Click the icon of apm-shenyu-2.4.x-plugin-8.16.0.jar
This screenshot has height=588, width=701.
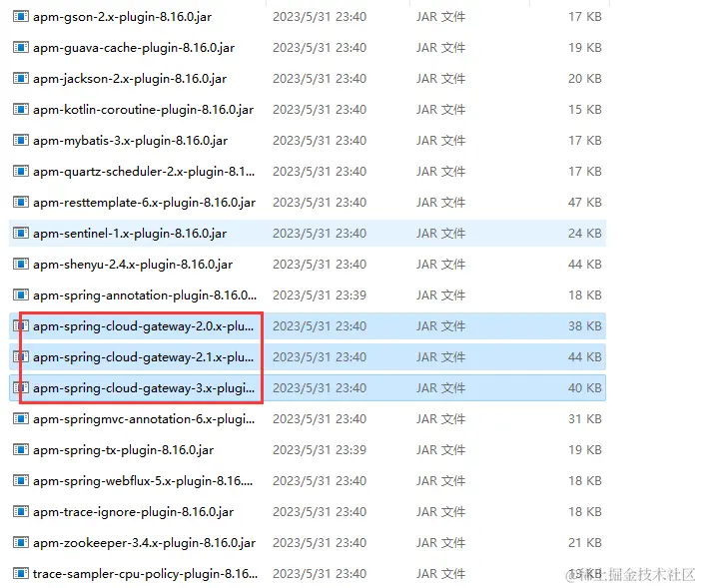[x=21, y=265]
